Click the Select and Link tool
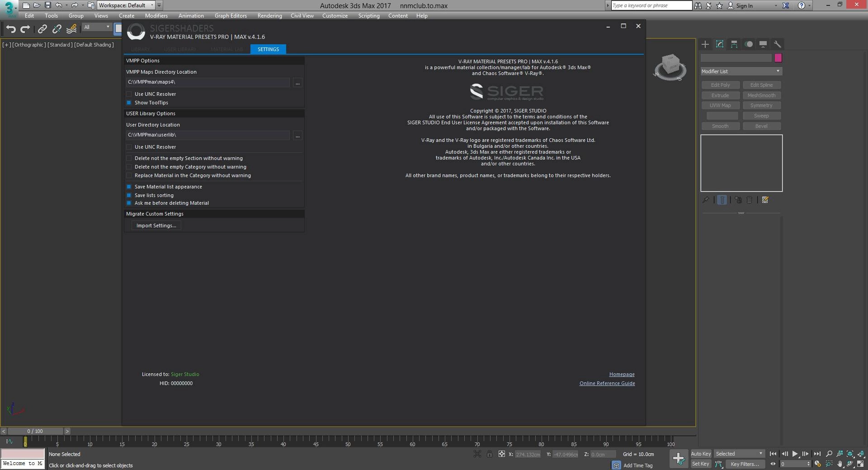Image resolution: width=868 pixels, height=470 pixels. click(x=42, y=29)
